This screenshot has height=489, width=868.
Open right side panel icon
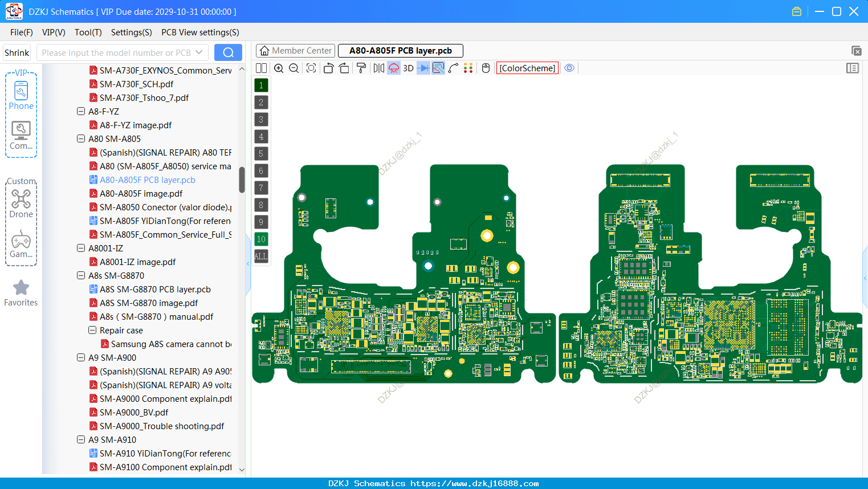tap(853, 68)
